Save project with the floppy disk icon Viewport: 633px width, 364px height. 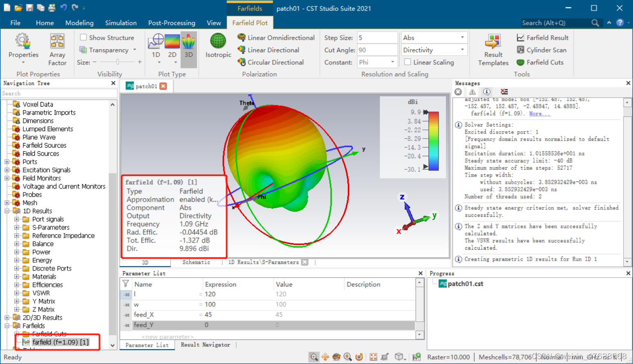tap(30, 8)
